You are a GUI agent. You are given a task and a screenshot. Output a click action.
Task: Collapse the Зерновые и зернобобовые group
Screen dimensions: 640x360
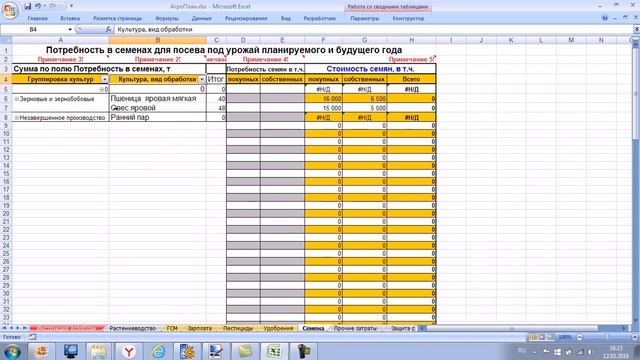pos(17,99)
